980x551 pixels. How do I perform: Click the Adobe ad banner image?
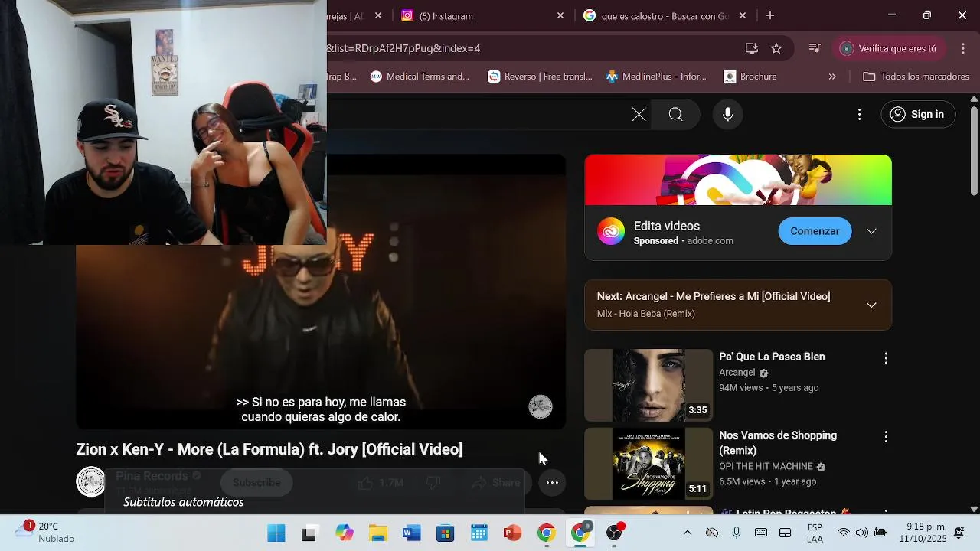tap(738, 180)
